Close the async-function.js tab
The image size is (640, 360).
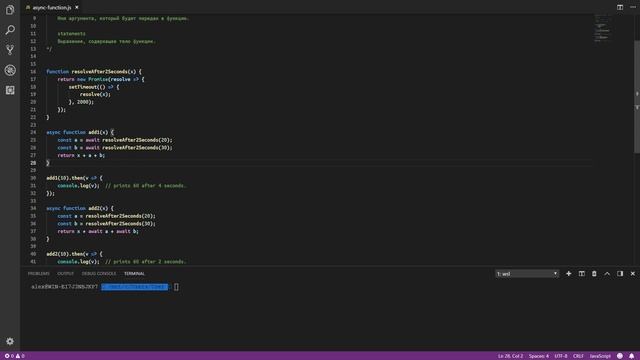pos(77,7)
